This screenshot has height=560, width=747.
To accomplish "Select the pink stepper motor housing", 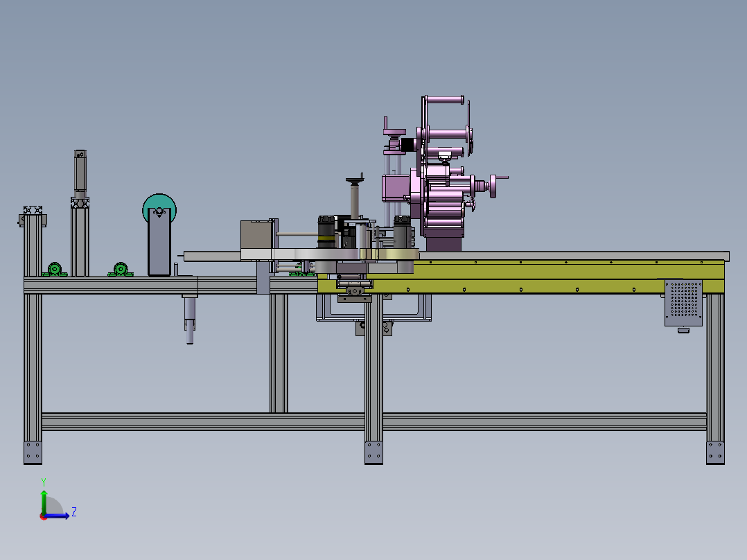I will click(396, 188).
